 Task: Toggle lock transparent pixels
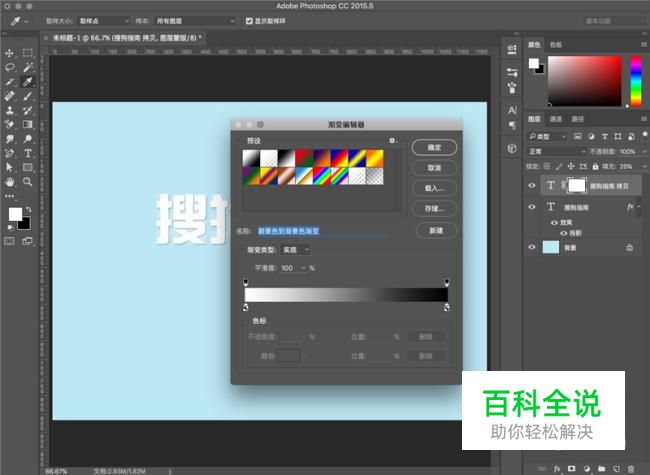pos(547,166)
